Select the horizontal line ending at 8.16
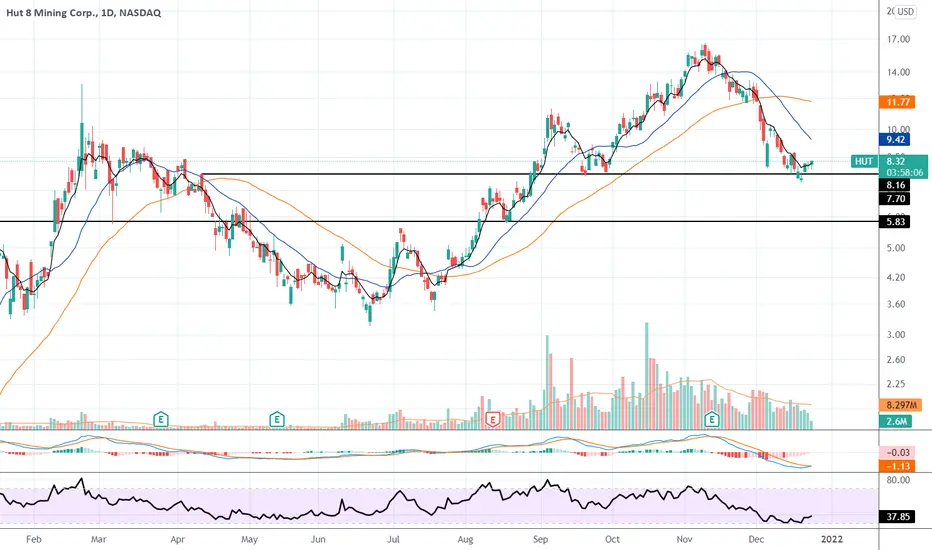 [x=540, y=174]
